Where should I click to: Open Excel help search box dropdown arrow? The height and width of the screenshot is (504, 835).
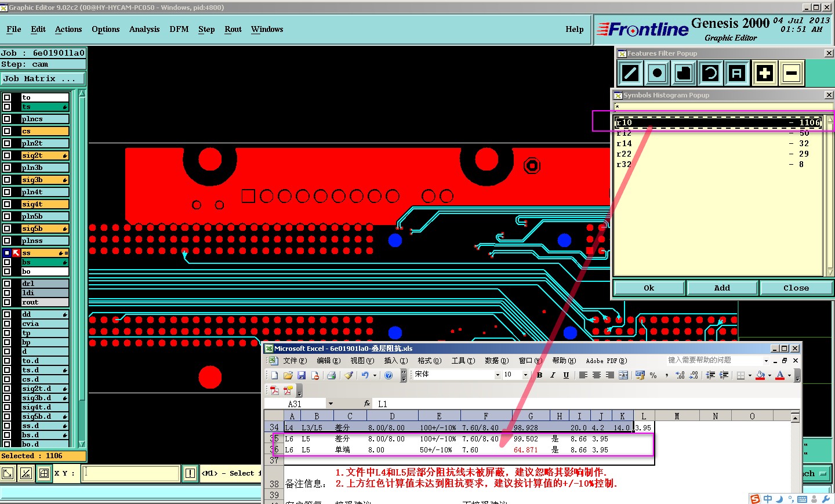766,361
